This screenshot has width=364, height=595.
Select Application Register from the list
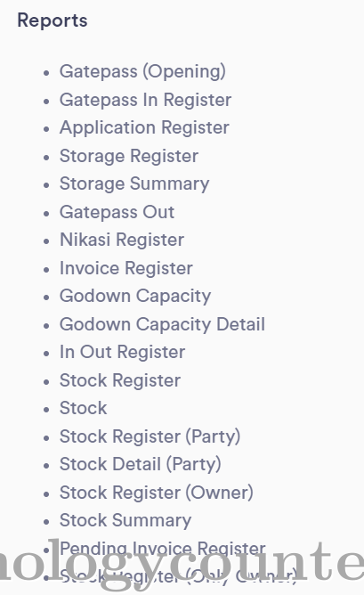click(x=144, y=128)
